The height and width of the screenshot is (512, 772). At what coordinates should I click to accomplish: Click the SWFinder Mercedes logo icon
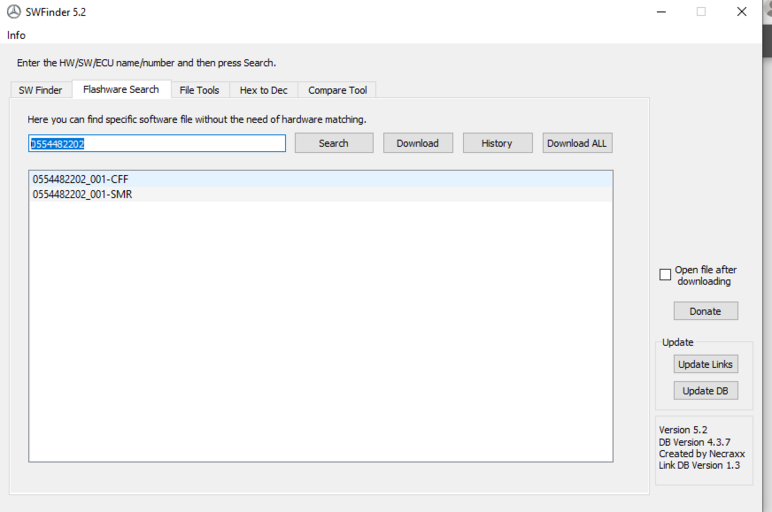(13, 12)
